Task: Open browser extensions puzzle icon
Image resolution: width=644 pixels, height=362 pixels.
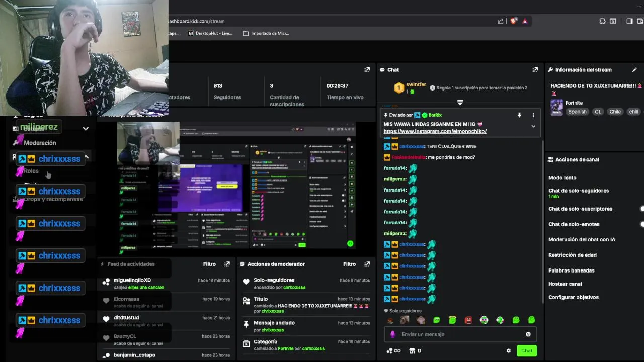Action: tap(602, 21)
